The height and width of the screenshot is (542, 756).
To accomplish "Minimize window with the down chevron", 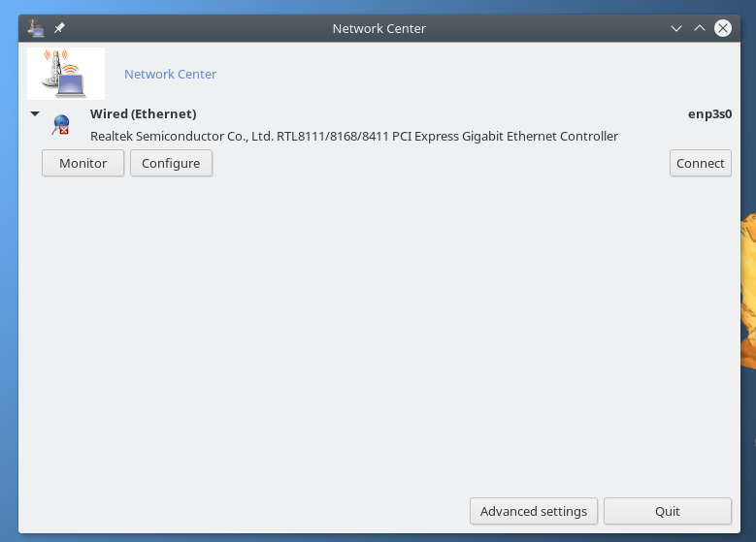I will pos(676,28).
